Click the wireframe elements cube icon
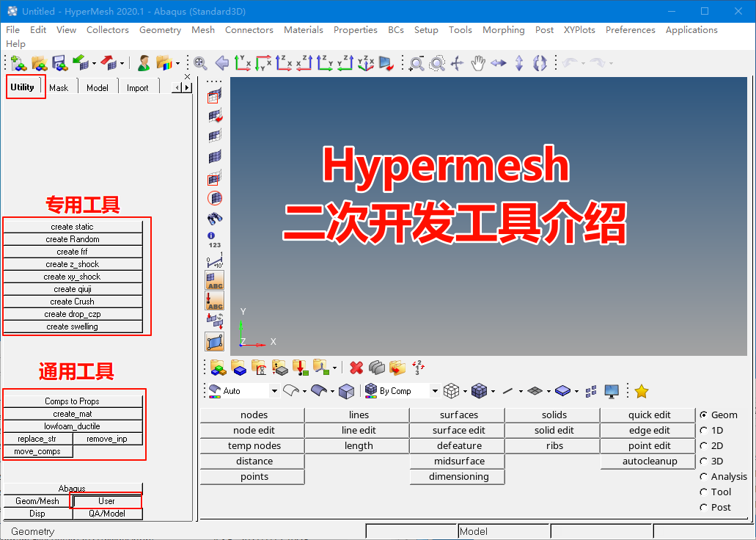This screenshot has width=756, height=540. point(451,391)
